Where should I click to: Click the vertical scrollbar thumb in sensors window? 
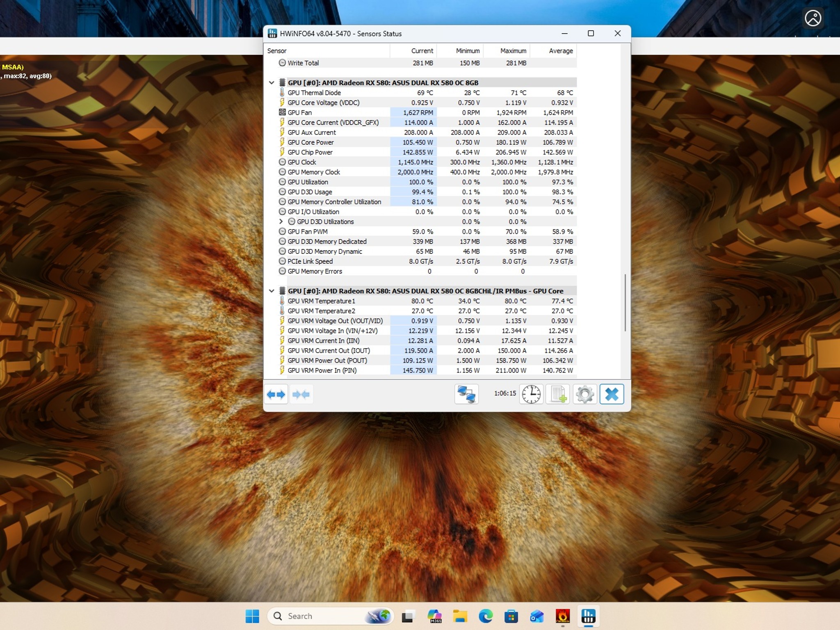[625, 303]
